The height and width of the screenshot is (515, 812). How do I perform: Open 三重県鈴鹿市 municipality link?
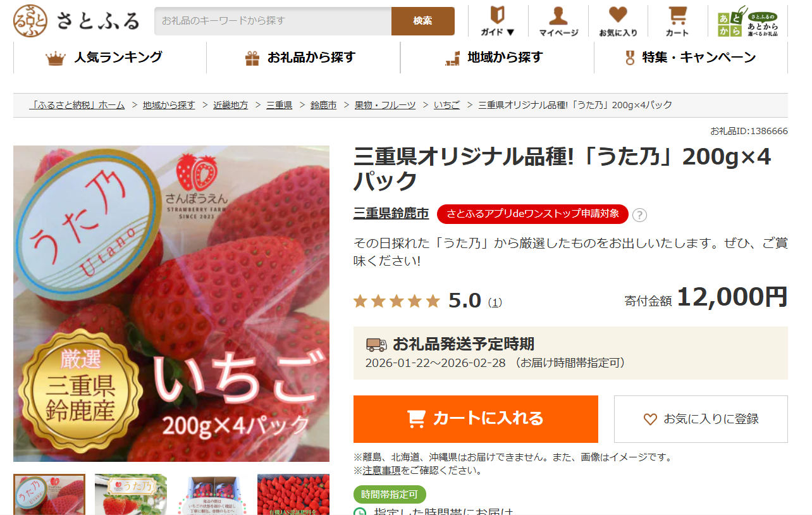[x=391, y=214]
